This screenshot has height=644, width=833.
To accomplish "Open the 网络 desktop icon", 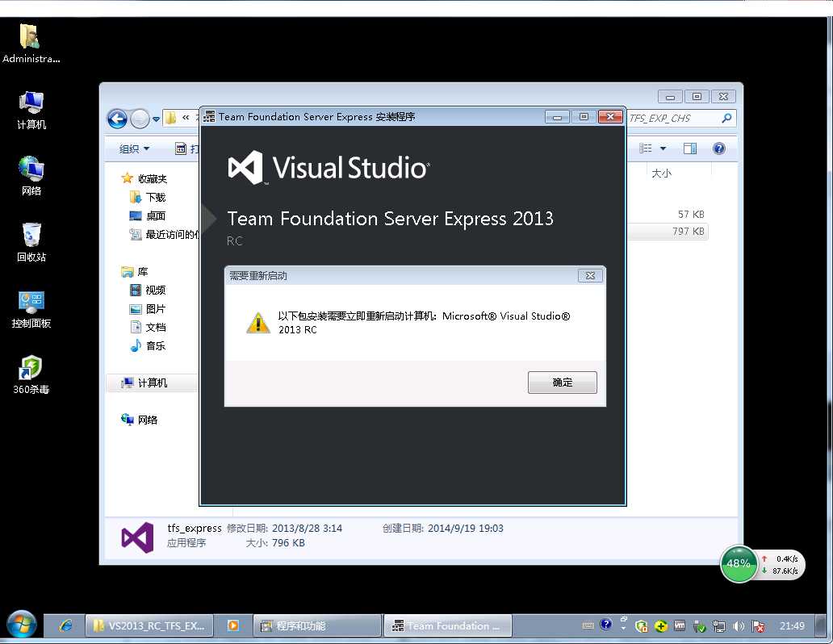I will [x=31, y=176].
